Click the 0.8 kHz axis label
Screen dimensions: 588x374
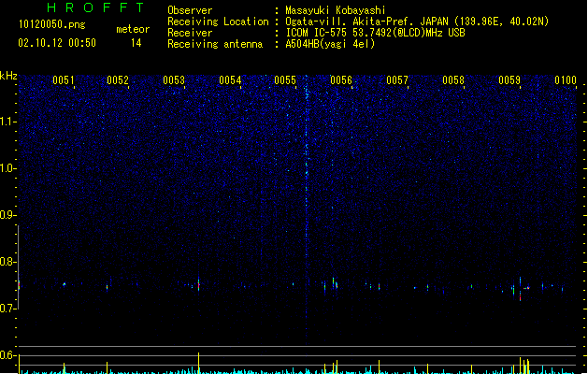coord(8,262)
